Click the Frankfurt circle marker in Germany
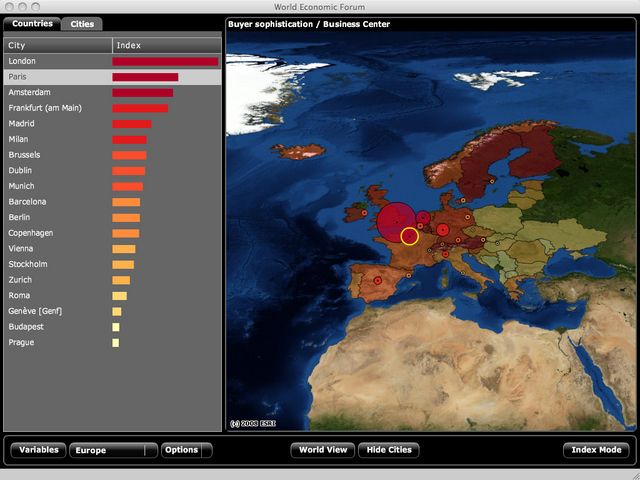Image resolution: width=640 pixels, height=480 pixels. 442,230
